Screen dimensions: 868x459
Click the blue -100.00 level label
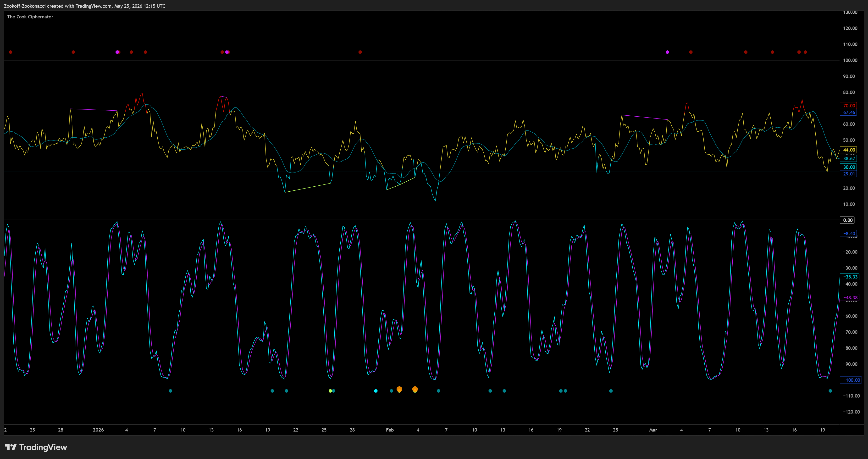pos(851,380)
